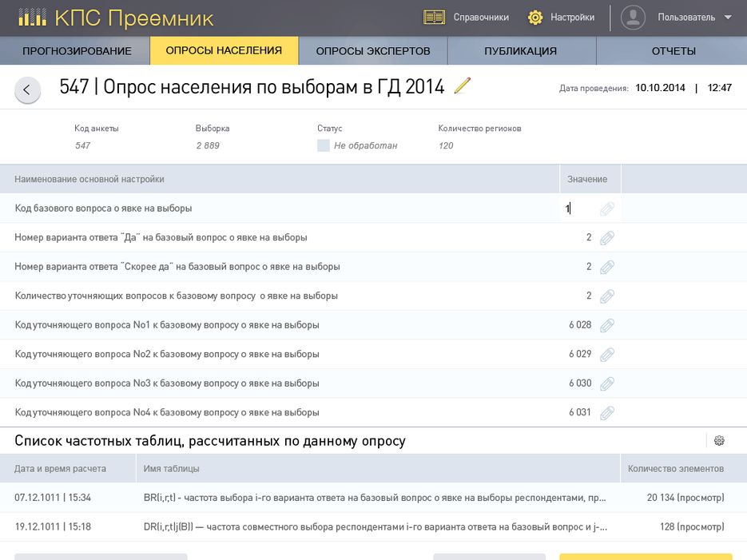The width and height of the screenshot is (747, 560).
Task: Click paperclip icon in уточняющего вопроса No2 row
Action: [607, 354]
